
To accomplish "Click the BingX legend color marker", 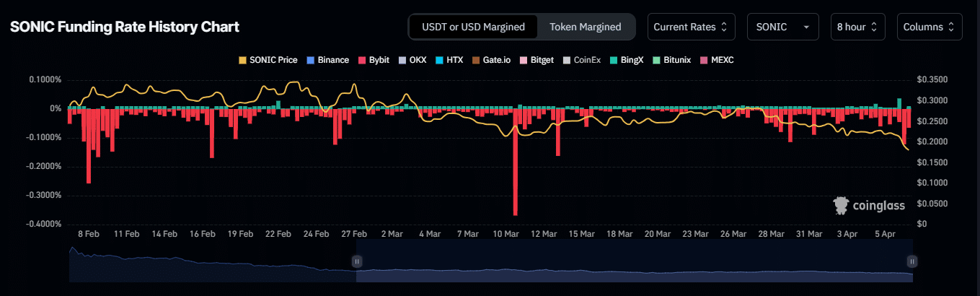I will coord(614,60).
